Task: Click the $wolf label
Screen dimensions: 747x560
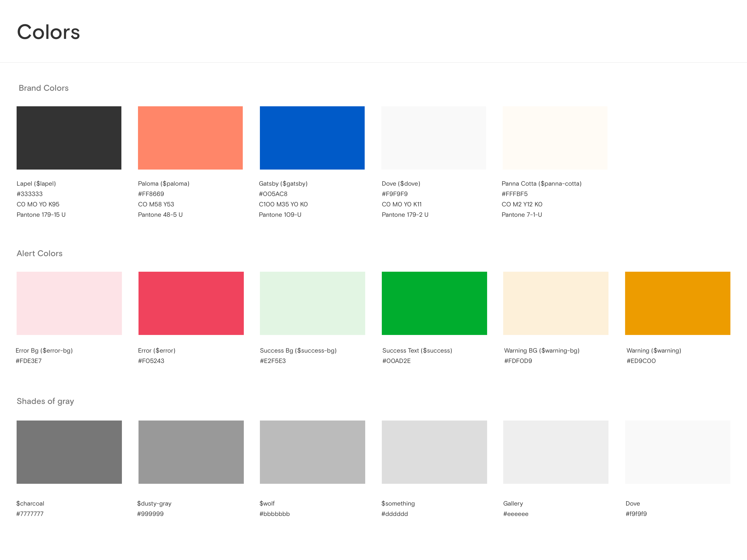Action: point(267,504)
